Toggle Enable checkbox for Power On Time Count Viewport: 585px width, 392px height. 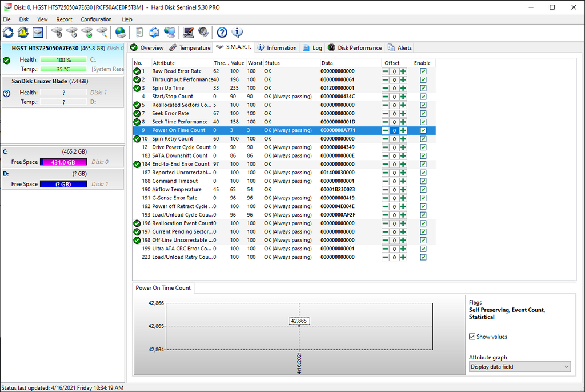click(x=423, y=130)
